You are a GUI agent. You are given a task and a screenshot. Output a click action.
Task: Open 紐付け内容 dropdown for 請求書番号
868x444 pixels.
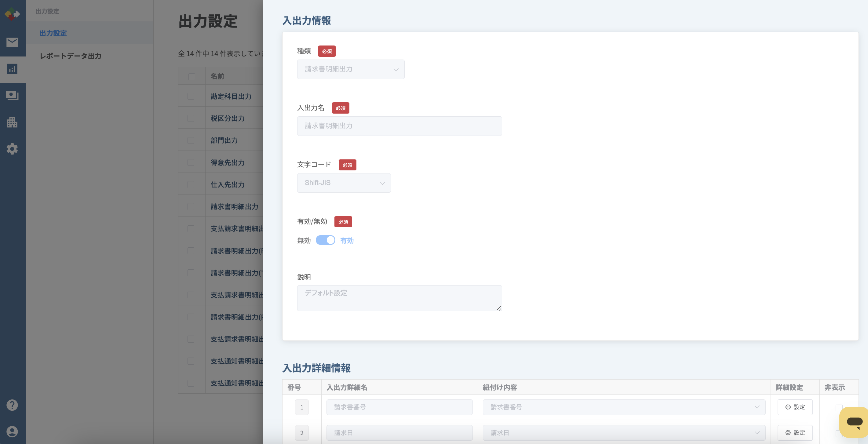[624, 407]
